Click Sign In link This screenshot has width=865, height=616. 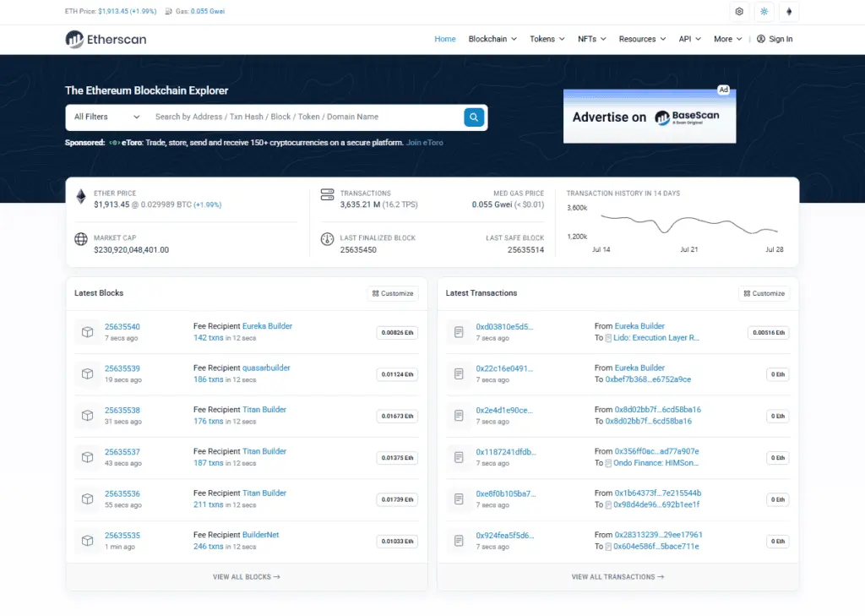pos(781,39)
